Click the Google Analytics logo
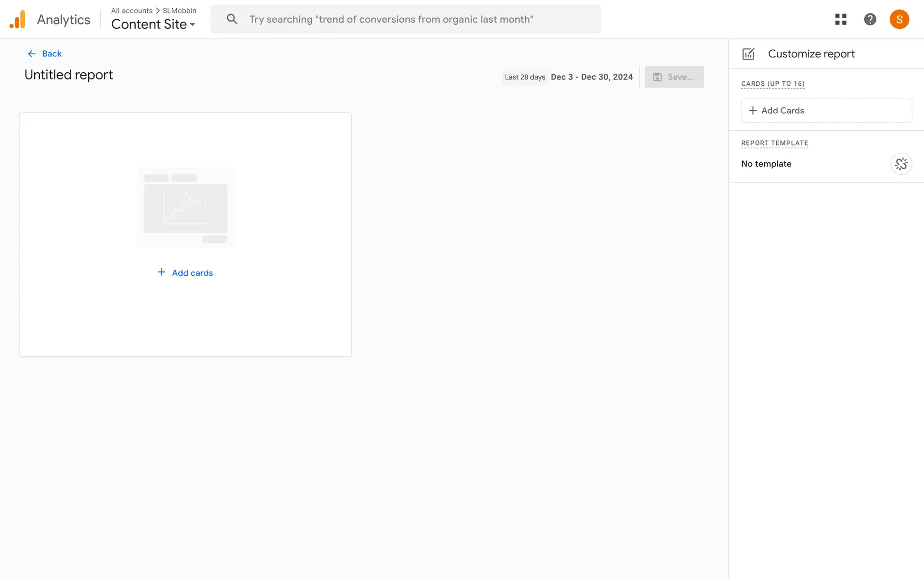The height and width of the screenshot is (578, 924). coord(18,20)
